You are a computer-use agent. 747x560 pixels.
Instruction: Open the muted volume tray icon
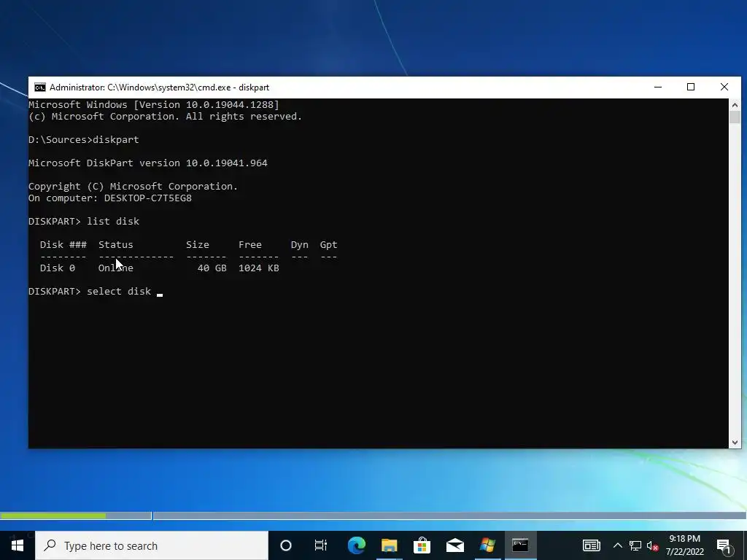[x=653, y=545]
